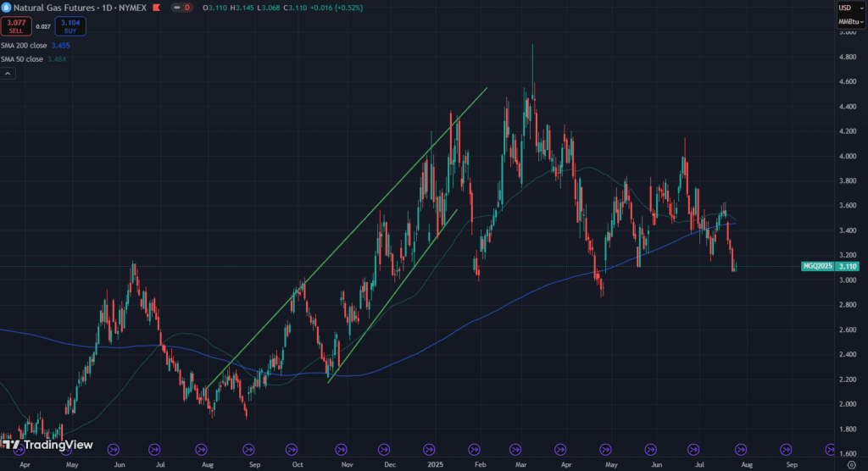Click the NGQ2025 3.110 price label
Image resolution: width=868 pixels, height=471 pixels.
(830, 266)
